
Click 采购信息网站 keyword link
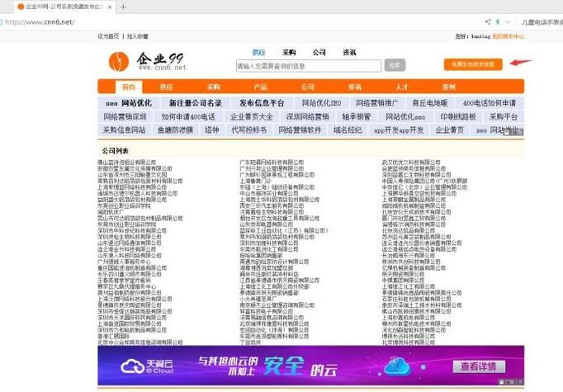124,130
